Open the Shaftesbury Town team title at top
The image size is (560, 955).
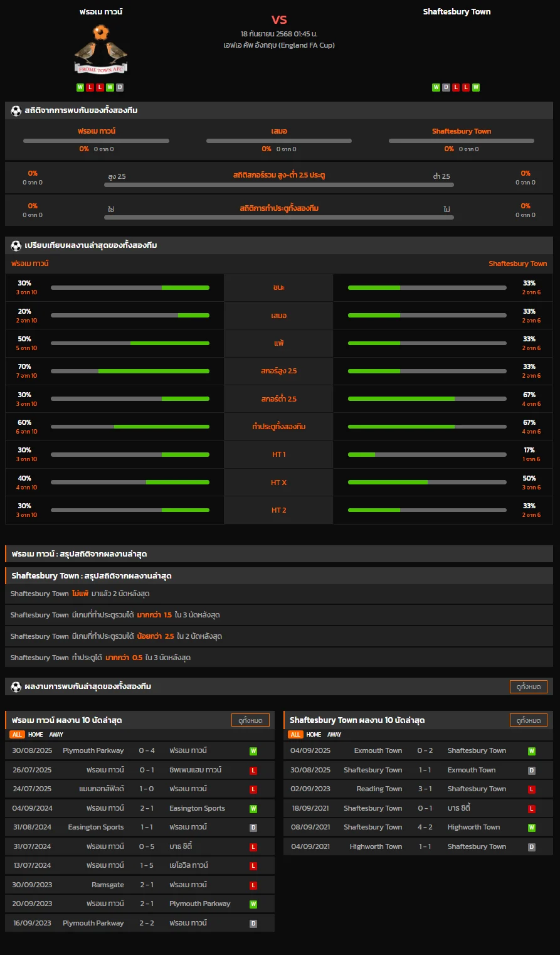(x=457, y=12)
